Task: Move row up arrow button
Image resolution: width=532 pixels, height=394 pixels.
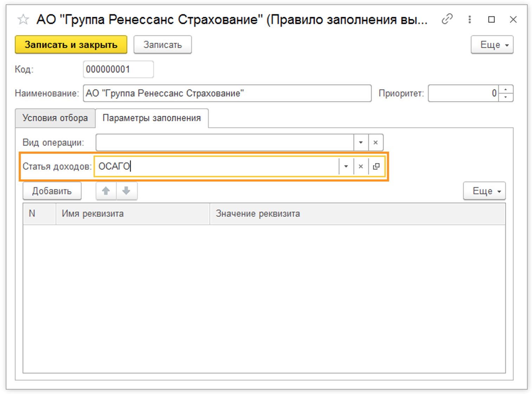Action: click(106, 191)
